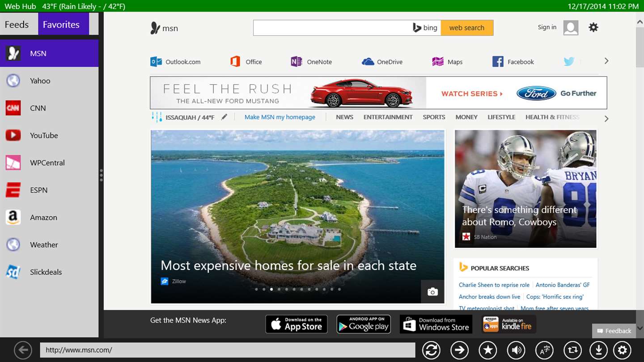The width and height of the screenshot is (644, 362).
Task: Click the web search button
Action: (x=467, y=28)
